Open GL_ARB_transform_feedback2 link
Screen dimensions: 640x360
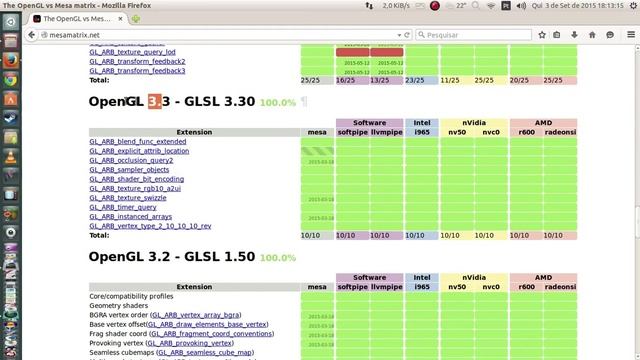pyautogui.click(x=137, y=62)
